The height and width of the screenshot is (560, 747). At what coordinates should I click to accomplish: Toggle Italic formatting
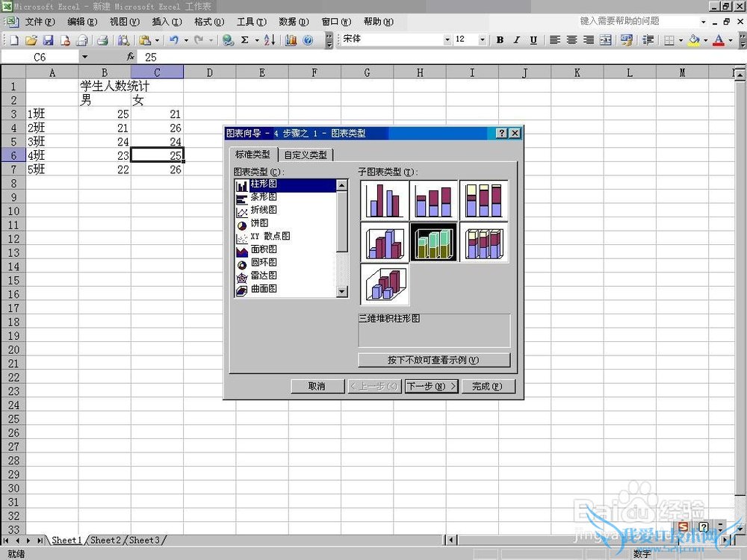coord(516,40)
